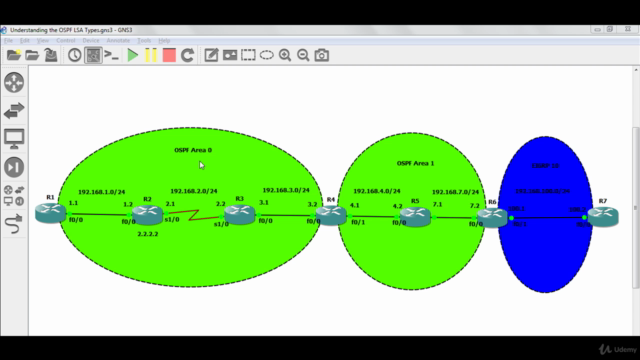The height and width of the screenshot is (360, 640).
Task: Browse switches in device sidebar
Action: click(14, 111)
